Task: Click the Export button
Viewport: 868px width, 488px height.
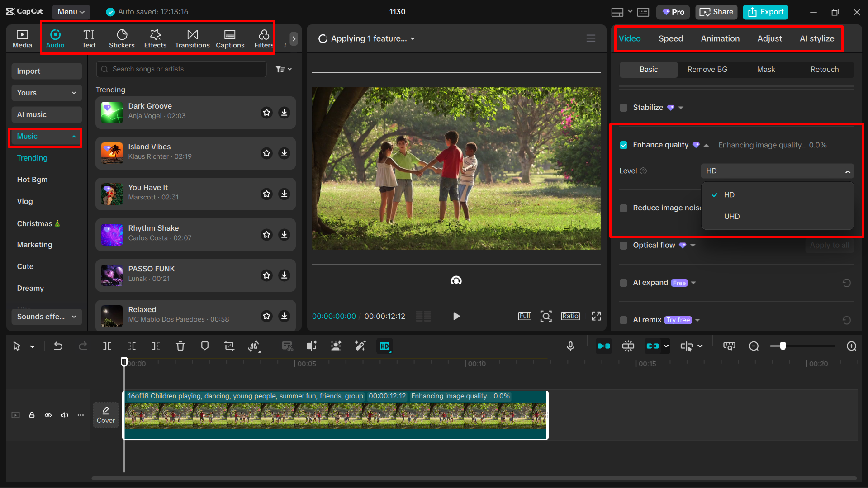Action: coord(765,12)
